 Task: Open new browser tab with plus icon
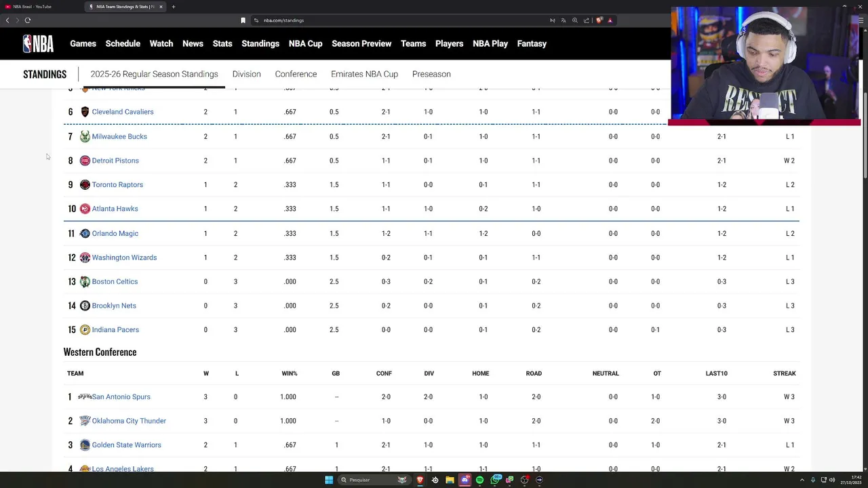click(x=173, y=7)
